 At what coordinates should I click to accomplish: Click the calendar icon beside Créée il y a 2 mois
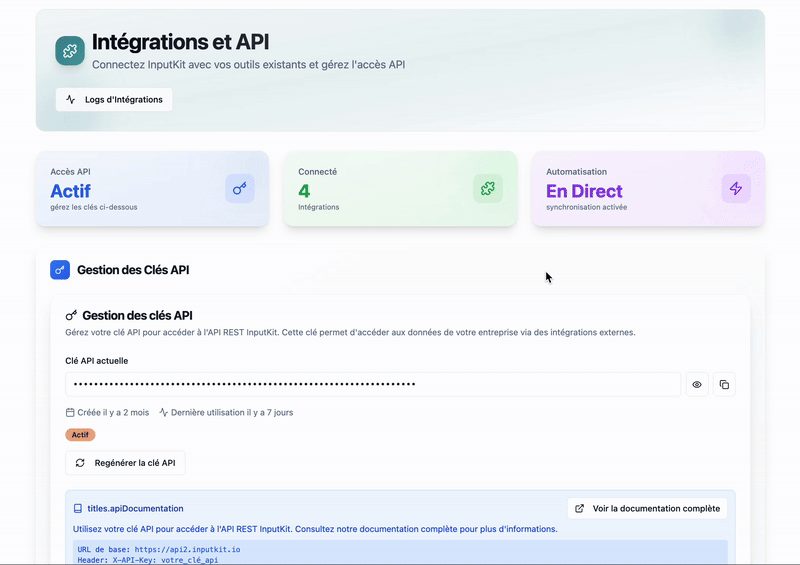pos(70,412)
